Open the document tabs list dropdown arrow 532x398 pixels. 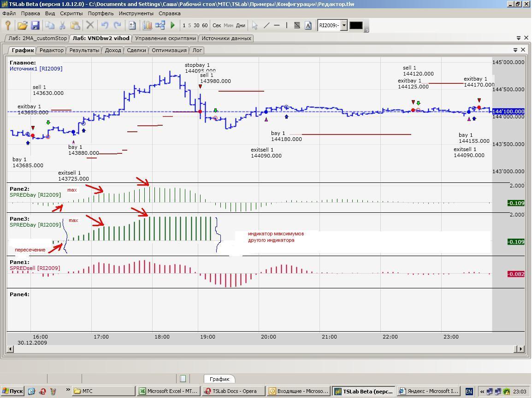coord(519,38)
